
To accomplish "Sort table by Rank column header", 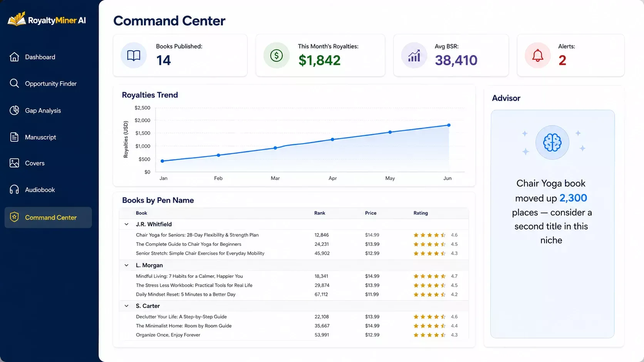I will 320,213.
